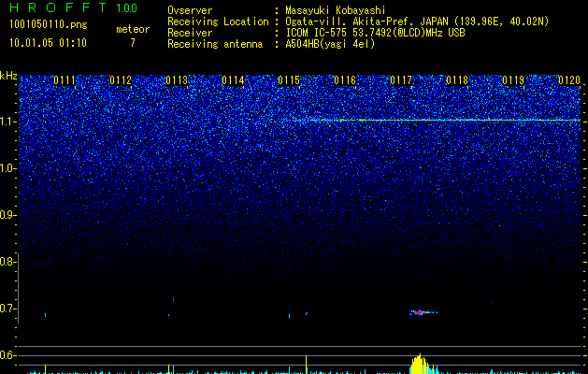Click the antenna A504HB(yagi 4el) text
This screenshot has height=374, width=588.
pos(330,44)
